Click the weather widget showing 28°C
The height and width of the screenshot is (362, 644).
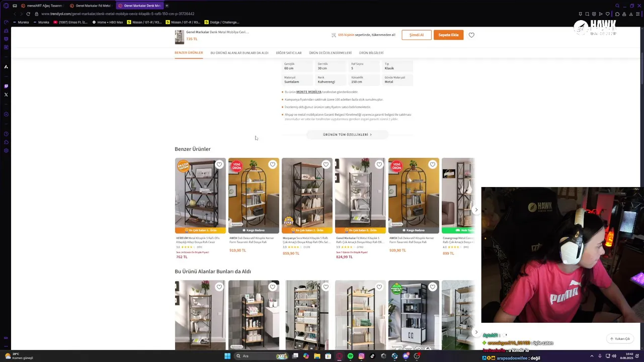(x=19, y=356)
